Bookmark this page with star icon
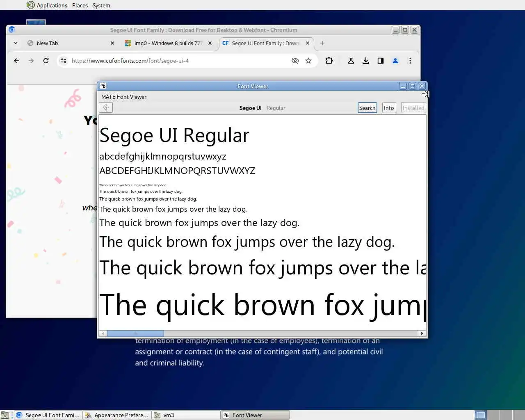The width and height of the screenshot is (525, 420). (308, 61)
